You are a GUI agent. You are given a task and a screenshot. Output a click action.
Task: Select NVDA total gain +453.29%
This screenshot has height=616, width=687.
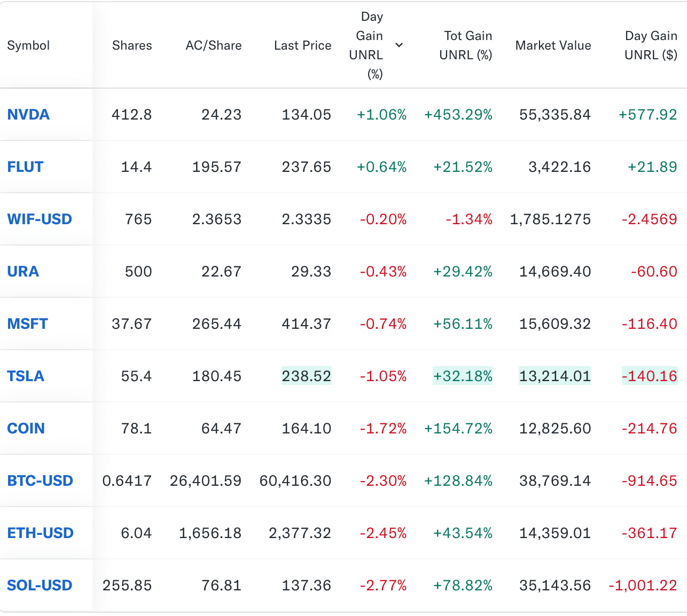(x=458, y=115)
